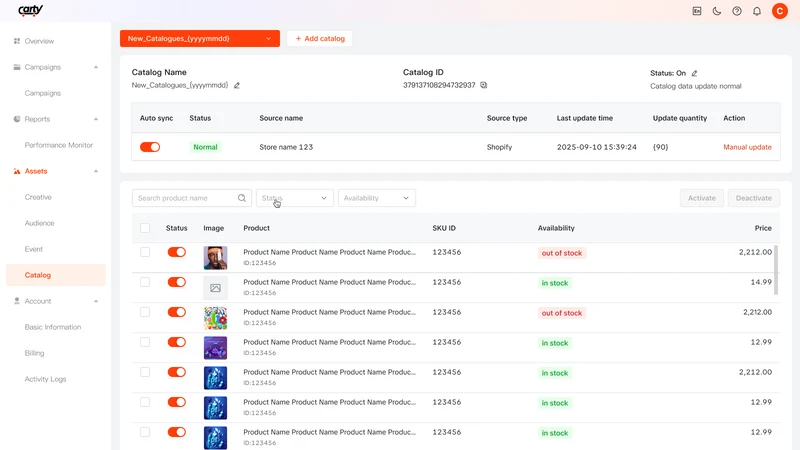Click the Carty logo
This screenshot has height=450, width=800.
click(x=30, y=10)
